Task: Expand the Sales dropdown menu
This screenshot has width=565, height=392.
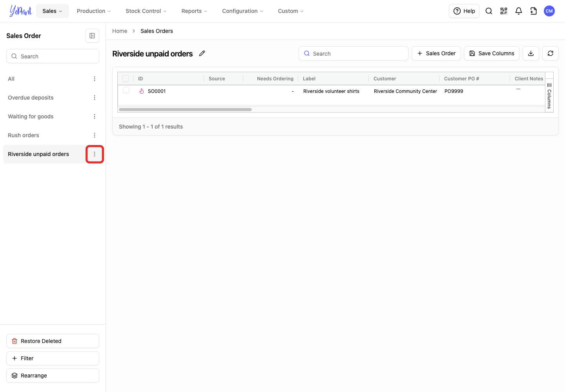Action: click(52, 11)
